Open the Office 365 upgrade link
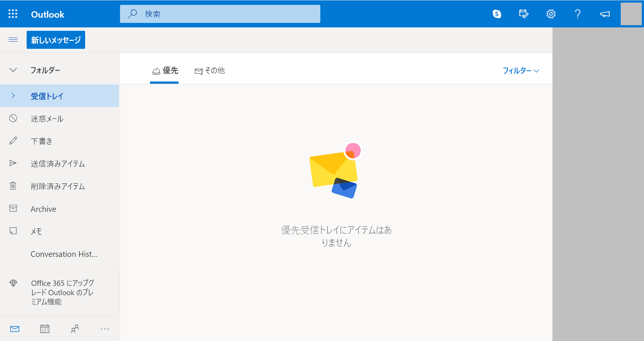Screen dimensions: 644x341 62,292
